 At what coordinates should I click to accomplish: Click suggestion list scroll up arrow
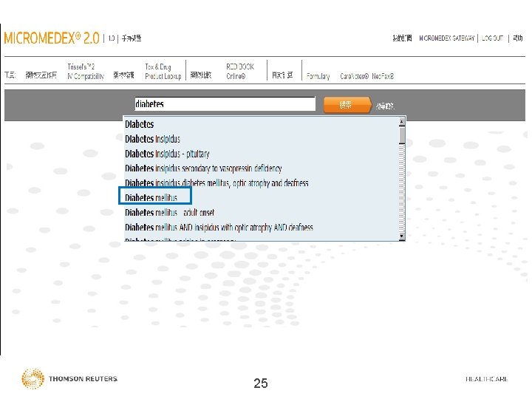(402, 121)
